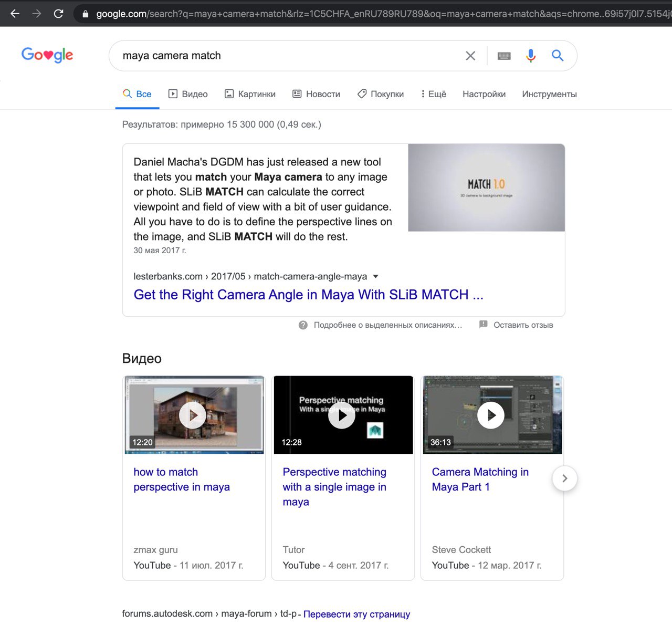This screenshot has width=672, height=625.
Task: Click Перевести эту страницу translate link
Action: [x=357, y=614]
